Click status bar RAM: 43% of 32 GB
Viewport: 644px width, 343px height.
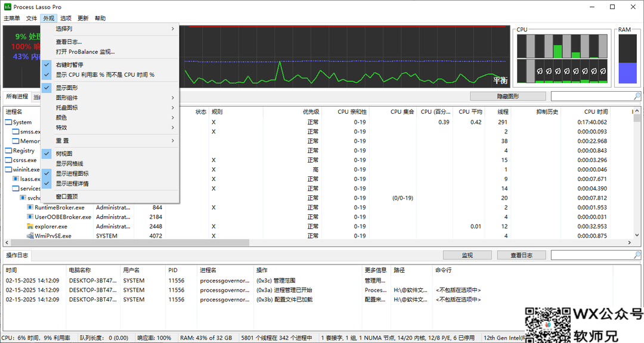tap(206, 338)
